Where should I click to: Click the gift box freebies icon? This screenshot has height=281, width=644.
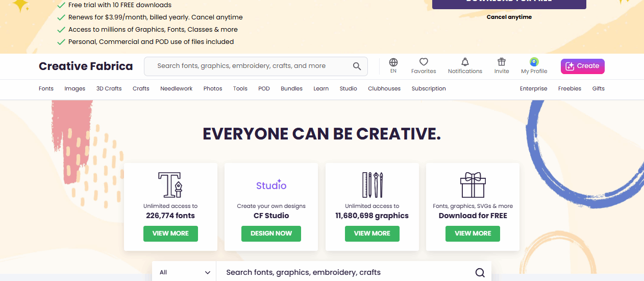(x=473, y=185)
